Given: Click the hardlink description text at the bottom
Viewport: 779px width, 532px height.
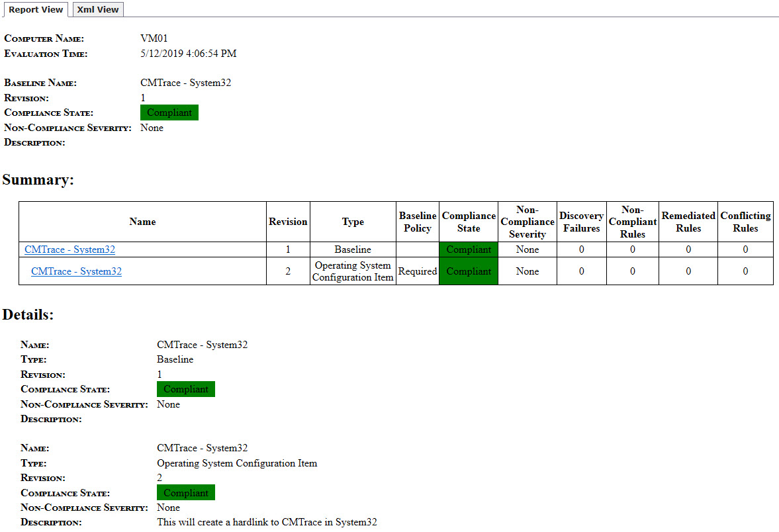Looking at the screenshot, I should point(267,522).
